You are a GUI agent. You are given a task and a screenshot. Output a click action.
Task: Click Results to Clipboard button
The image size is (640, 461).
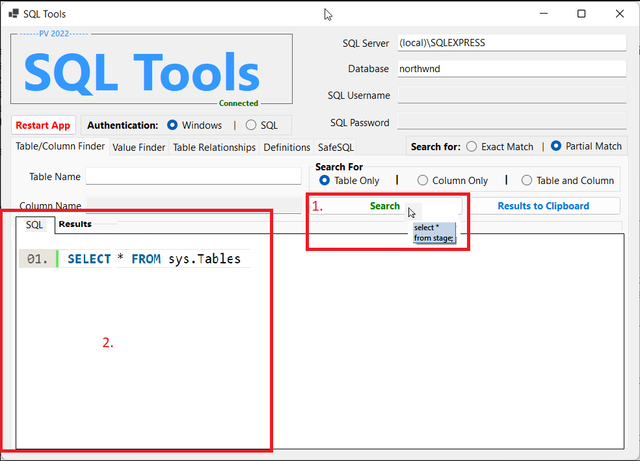[543, 206]
